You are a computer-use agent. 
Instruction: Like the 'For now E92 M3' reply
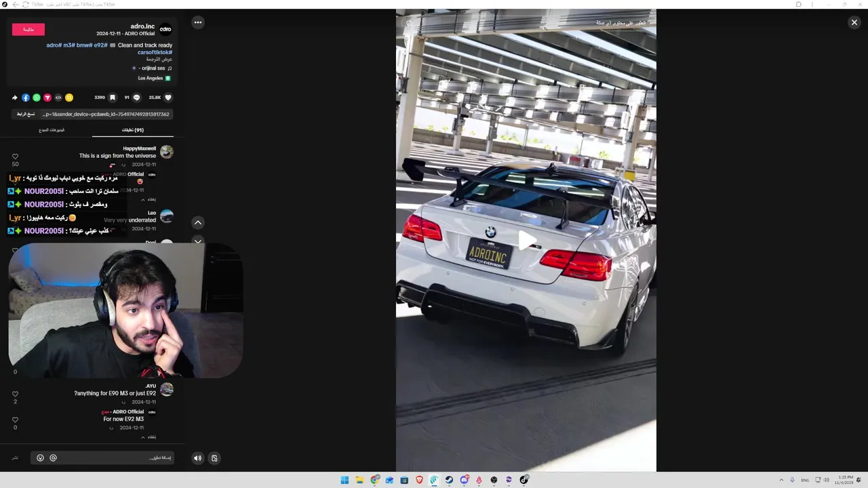coord(15,420)
